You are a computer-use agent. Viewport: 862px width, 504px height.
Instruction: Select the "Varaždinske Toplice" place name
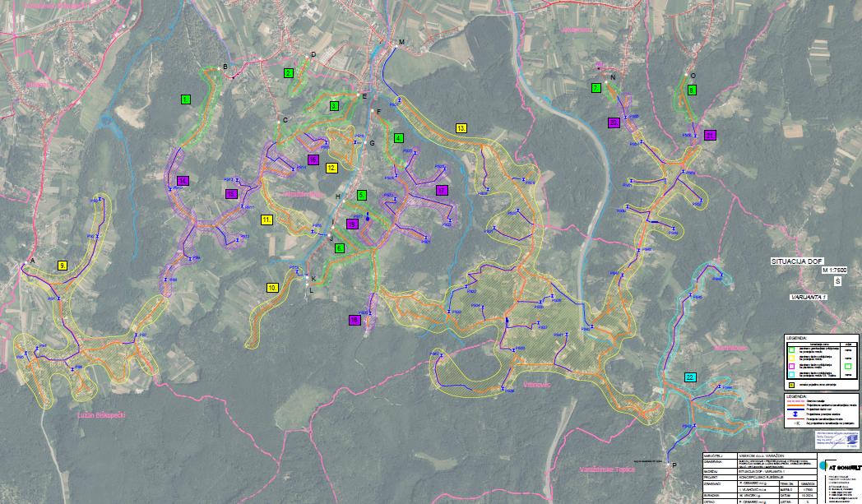coord(608,469)
